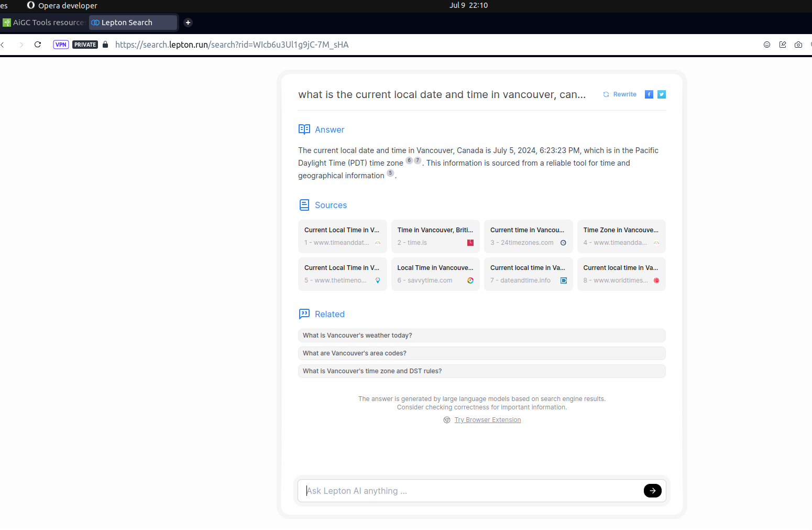Click the PRIVATE mode badge

85,45
